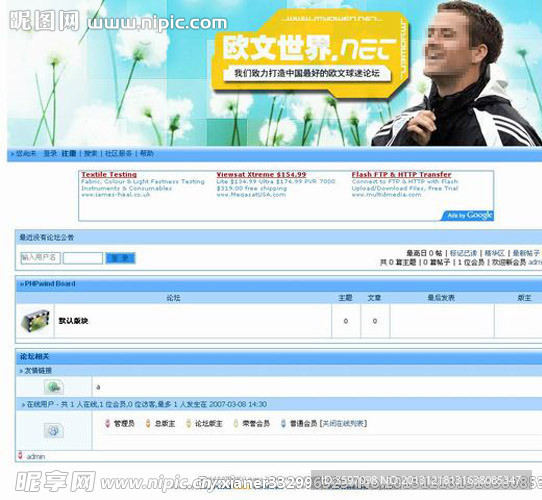The image size is (542, 500).
Task: Open the 搜索 search menu item
Action: point(91,154)
